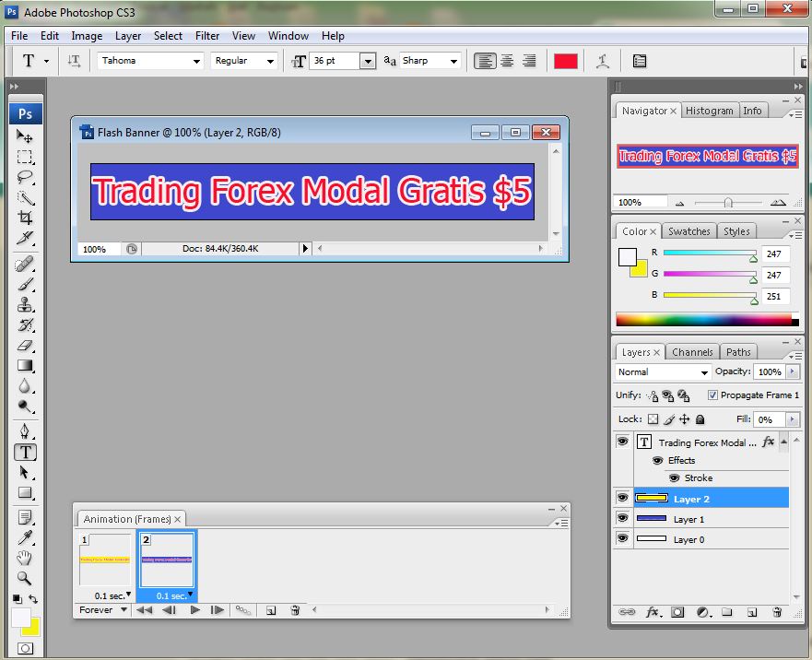
Task: Select the Hand tool
Action: pyautogui.click(x=24, y=558)
